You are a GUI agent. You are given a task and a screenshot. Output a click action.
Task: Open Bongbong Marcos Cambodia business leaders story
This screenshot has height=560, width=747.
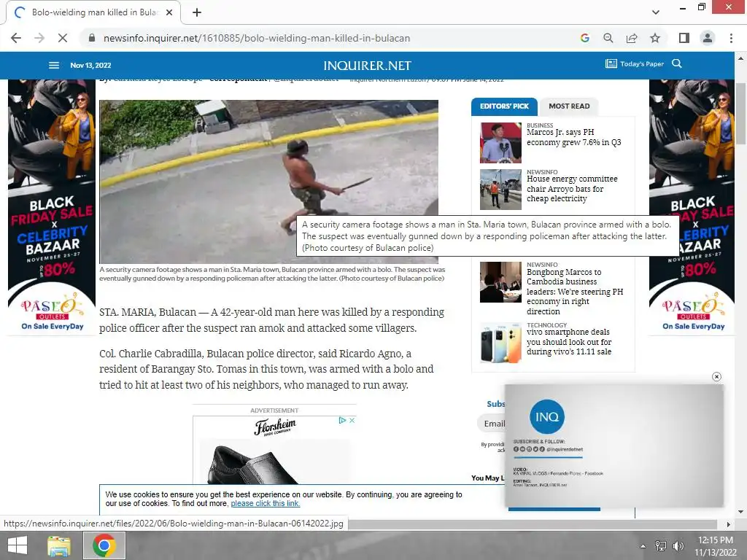click(575, 292)
